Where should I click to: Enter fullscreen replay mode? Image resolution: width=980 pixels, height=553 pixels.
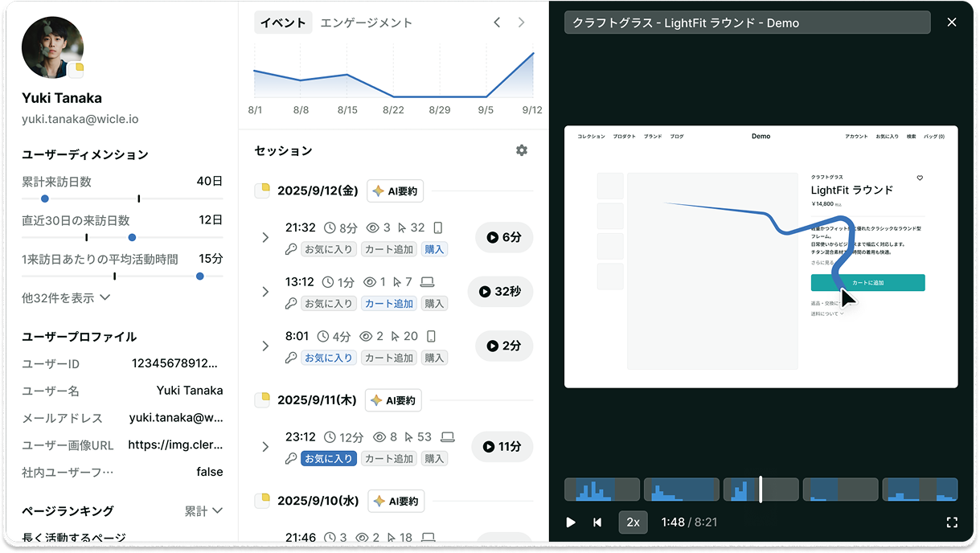[952, 522]
